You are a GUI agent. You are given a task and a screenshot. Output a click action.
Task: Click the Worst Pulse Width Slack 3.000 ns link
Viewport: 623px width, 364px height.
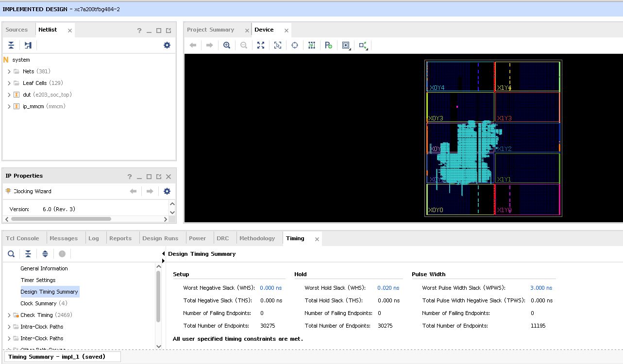point(541,288)
